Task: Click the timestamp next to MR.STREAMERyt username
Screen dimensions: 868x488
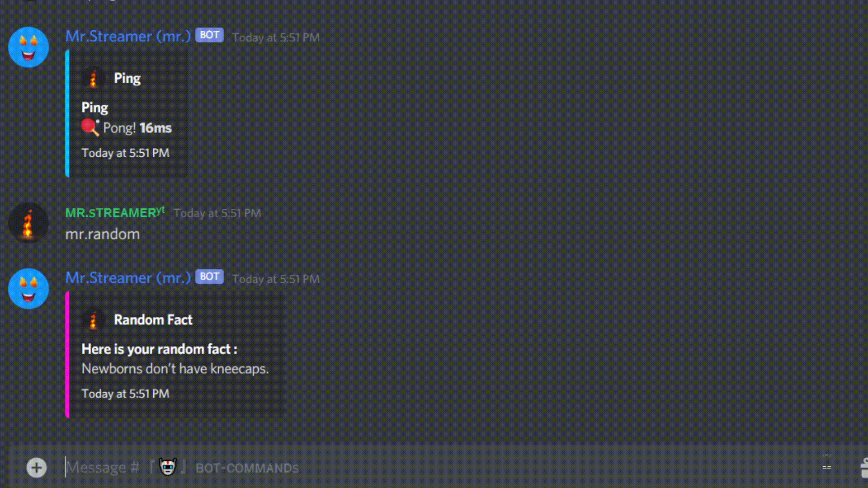Action: tap(217, 213)
